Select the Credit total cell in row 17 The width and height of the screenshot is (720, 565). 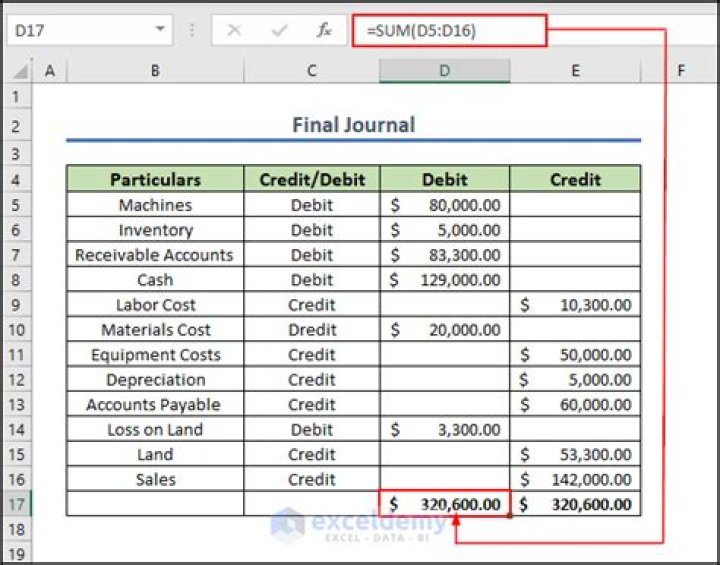point(575,504)
